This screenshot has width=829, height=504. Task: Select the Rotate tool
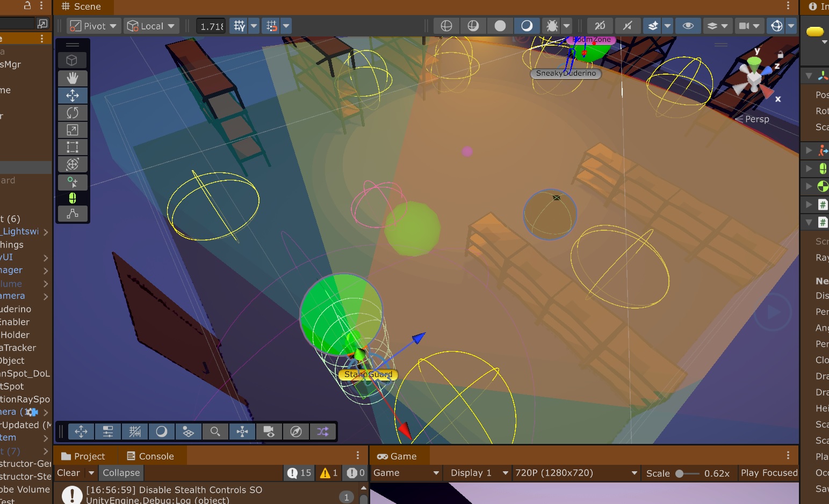coord(73,113)
